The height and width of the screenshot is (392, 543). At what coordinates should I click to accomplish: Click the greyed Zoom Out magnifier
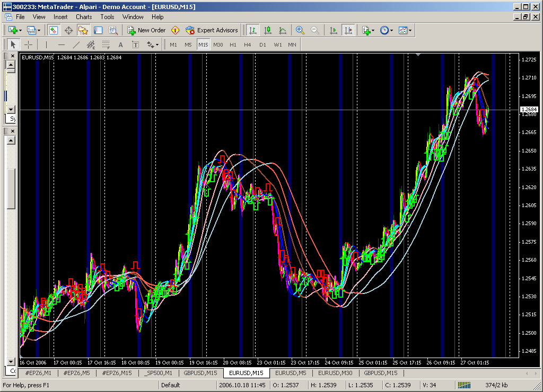coord(315,30)
